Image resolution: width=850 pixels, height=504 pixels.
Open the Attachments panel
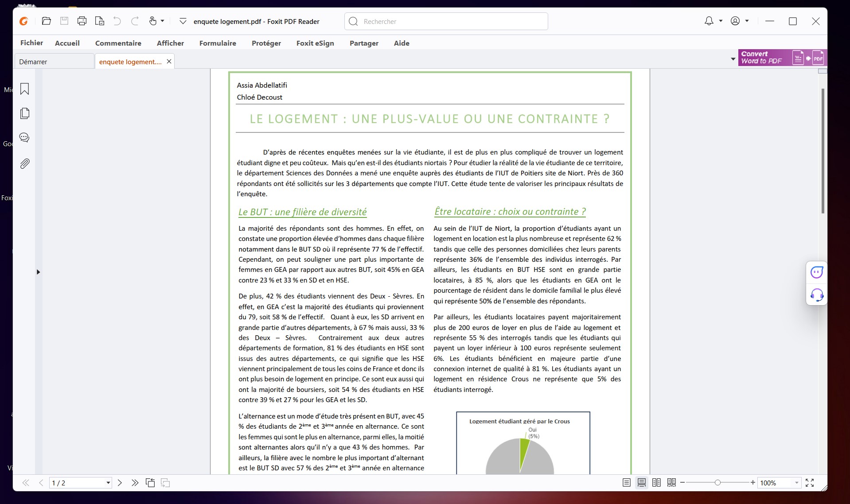click(x=24, y=163)
